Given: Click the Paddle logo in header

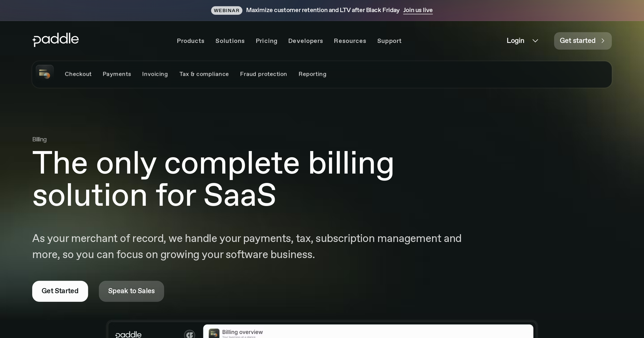Looking at the screenshot, I should tap(56, 40).
